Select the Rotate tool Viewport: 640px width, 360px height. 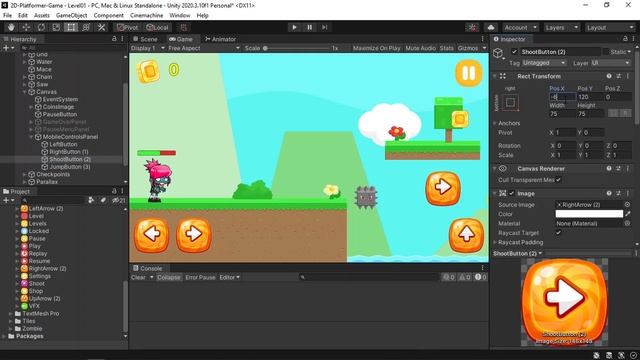coord(41,27)
